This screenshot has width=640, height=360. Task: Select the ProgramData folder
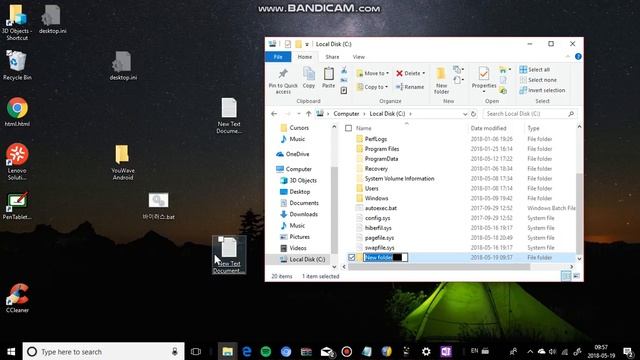[x=381, y=159]
